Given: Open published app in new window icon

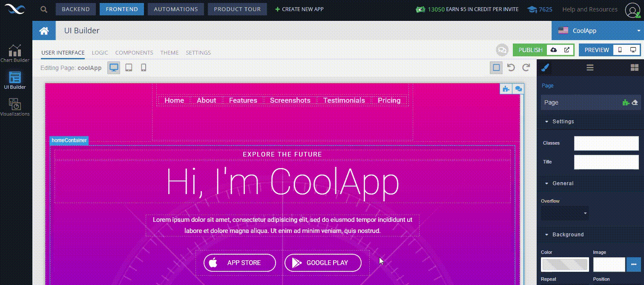Looking at the screenshot, I should click(x=567, y=50).
